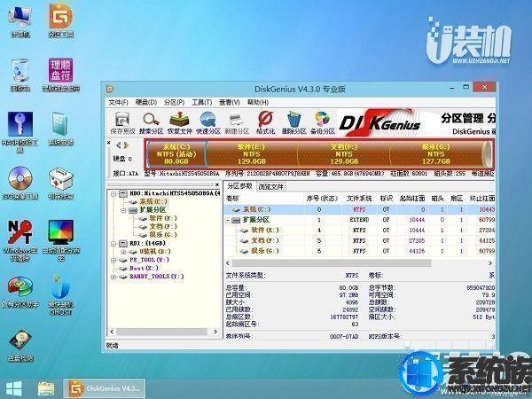Image resolution: width=532 pixels, height=399 pixels.
Task: Select 娱乐(G:) in the left disk tree
Action: point(161,234)
